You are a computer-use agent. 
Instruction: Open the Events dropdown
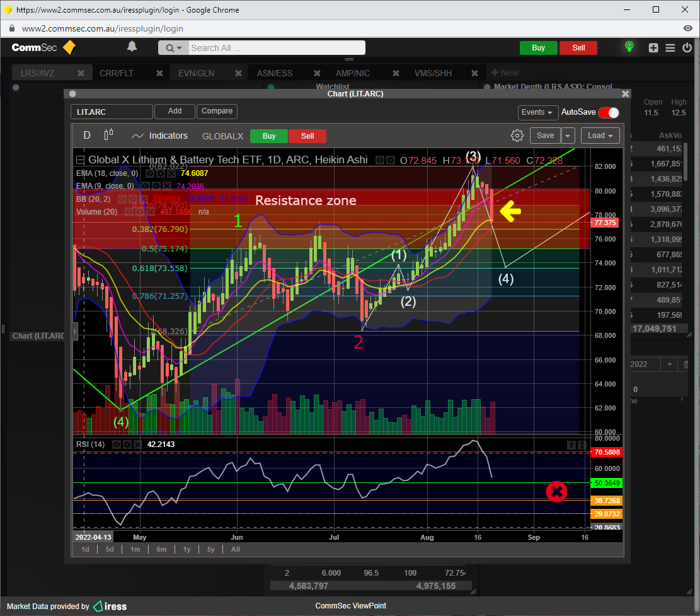pos(537,112)
